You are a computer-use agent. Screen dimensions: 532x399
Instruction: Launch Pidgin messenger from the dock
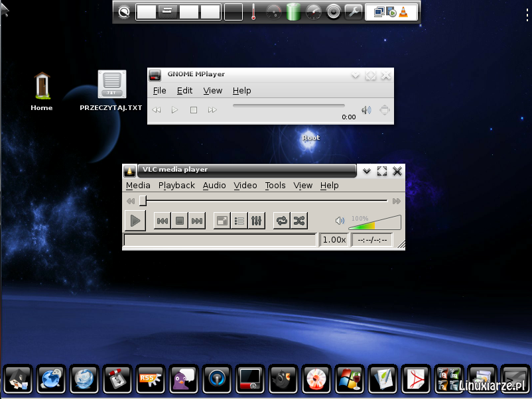[x=183, y=379]
